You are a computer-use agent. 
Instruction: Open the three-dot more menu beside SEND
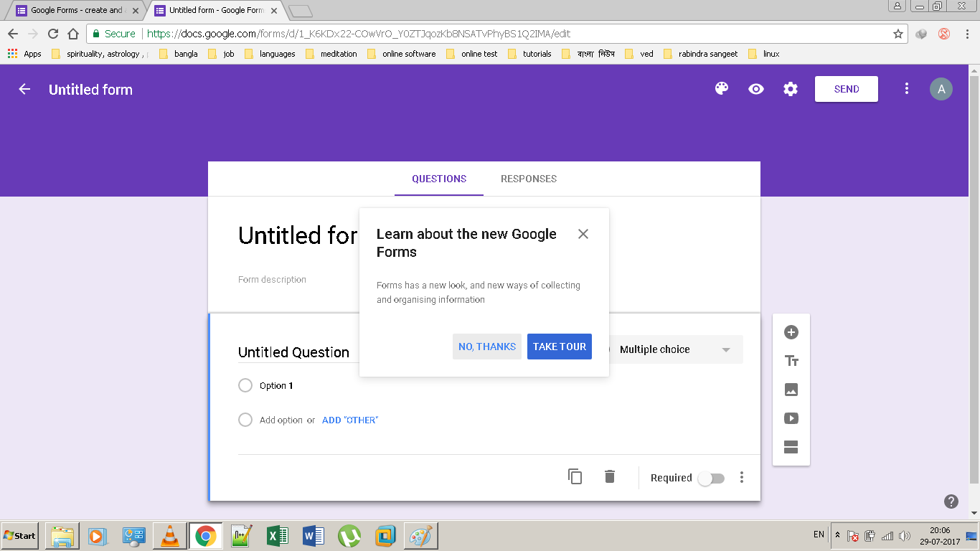pos(907,89)
